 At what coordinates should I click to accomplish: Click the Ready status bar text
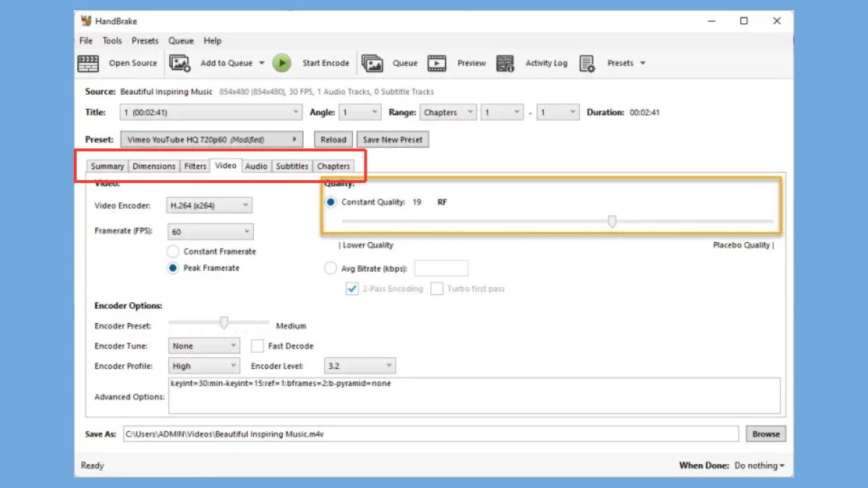point(93,466)
